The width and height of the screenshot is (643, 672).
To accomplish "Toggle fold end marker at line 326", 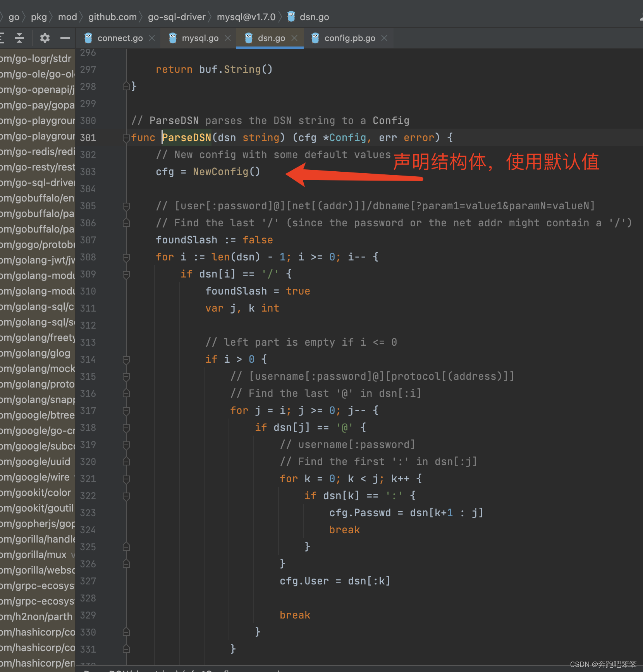I will tap(126, 563).
